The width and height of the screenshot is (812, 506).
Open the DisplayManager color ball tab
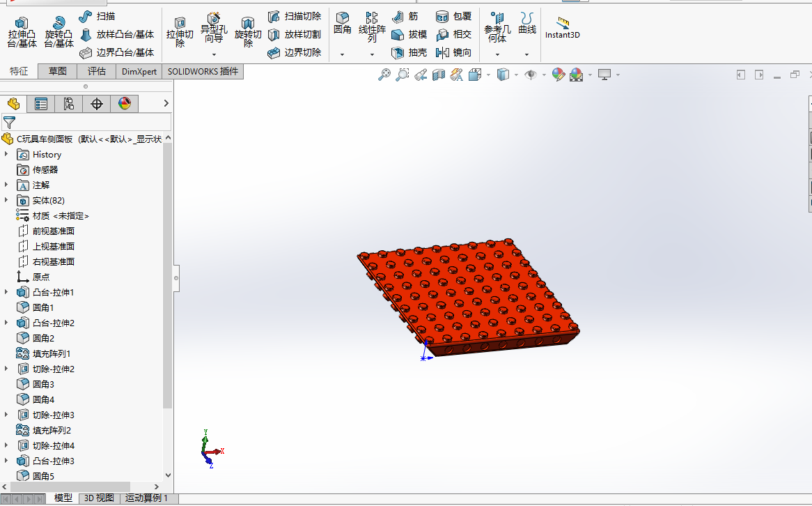125,104
